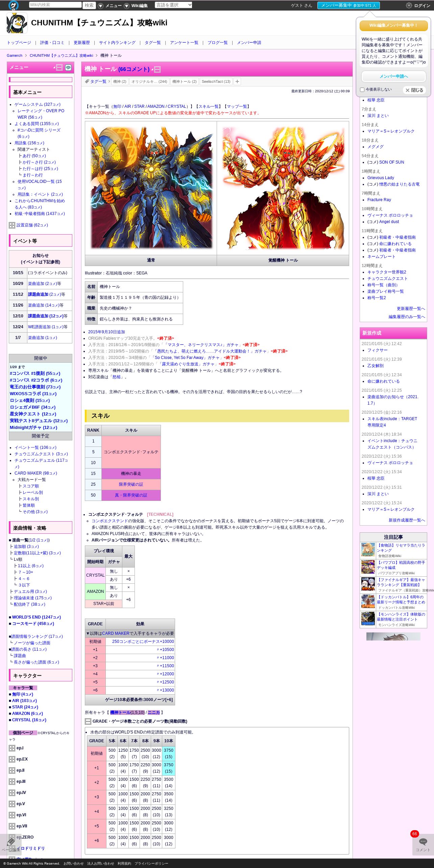The width and height of the screenshot is (434, 868).
Task: Open ファイナルギア article thumbnail
Action: tap(368, 584)
